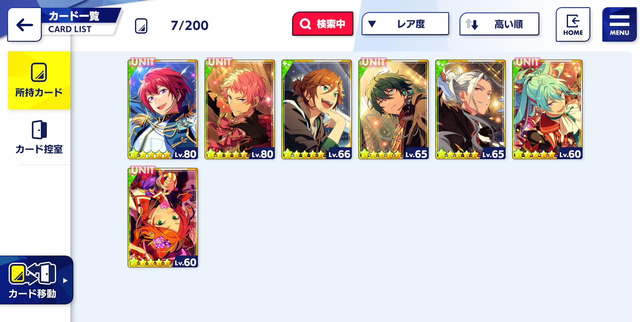644x322 pixels.
Task: Click the red 検索中 search button
Action: coord(323,24)
